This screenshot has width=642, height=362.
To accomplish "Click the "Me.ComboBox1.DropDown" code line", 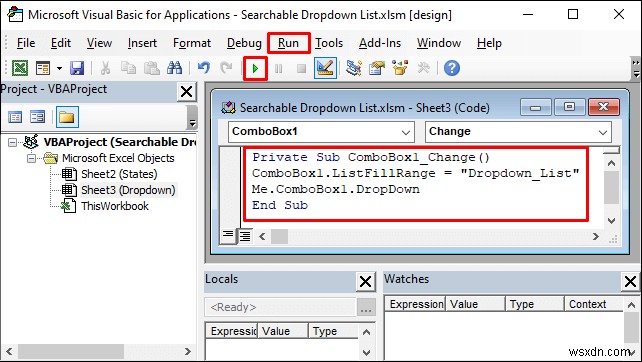I will click(x=336, y=189).
